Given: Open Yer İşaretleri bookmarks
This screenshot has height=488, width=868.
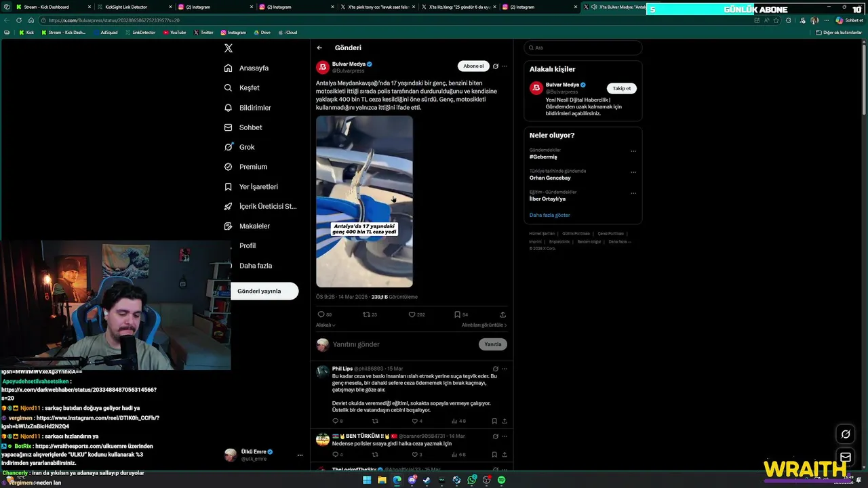Looking at the screenshot, I should 251,186.
